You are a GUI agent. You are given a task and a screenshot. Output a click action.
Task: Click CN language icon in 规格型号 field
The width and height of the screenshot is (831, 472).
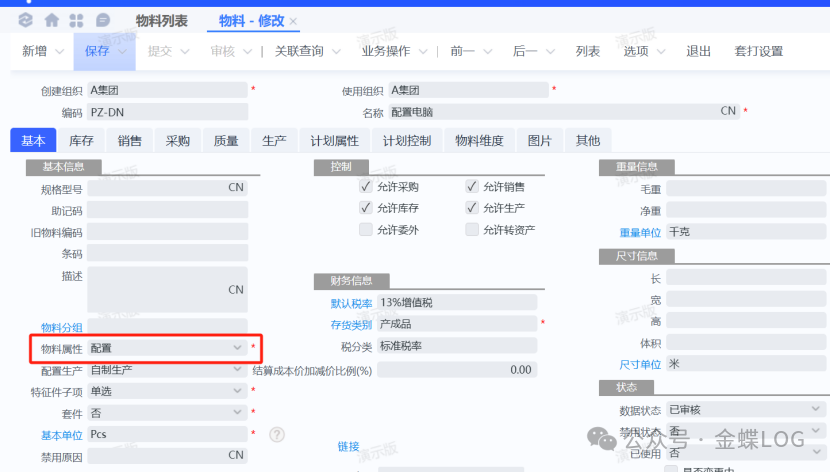pos(236,187)
